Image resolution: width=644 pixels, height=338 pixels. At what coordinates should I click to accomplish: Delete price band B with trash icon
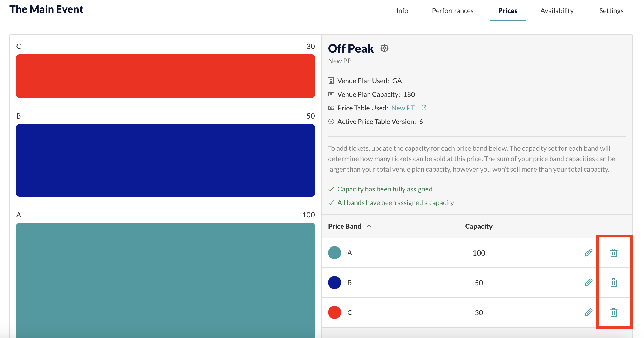pyautogui.click(x=614, y=283)
